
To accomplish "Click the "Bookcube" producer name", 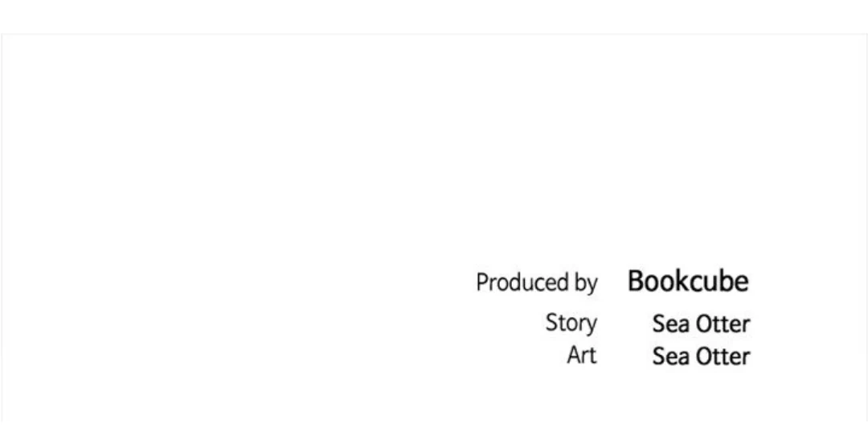I will click(x=687, y=282).
